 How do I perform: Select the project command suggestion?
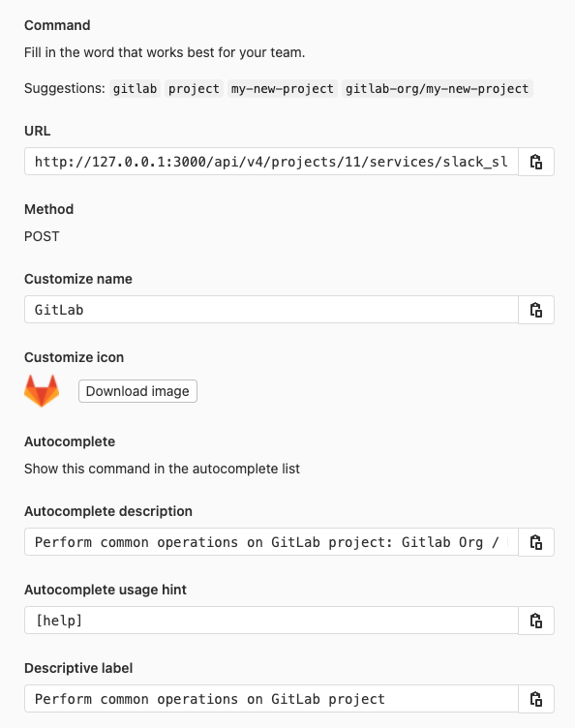click(x=194, y=89)
